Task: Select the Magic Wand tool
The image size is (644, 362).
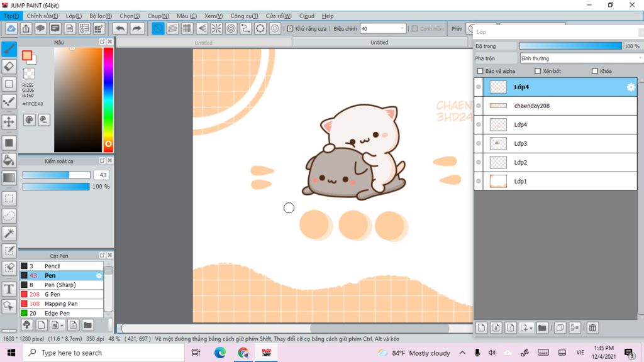Action: click(x=9, y=233)
